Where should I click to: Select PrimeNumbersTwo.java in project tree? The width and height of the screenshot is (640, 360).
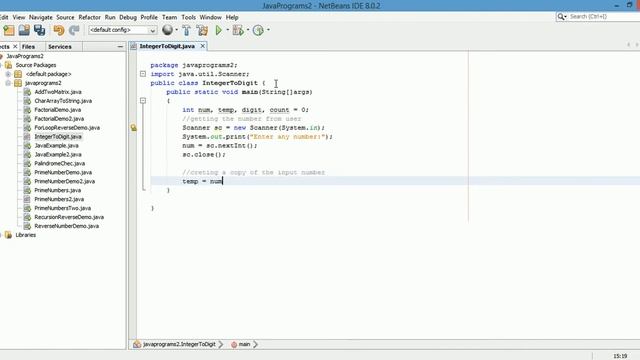(62, 208)
